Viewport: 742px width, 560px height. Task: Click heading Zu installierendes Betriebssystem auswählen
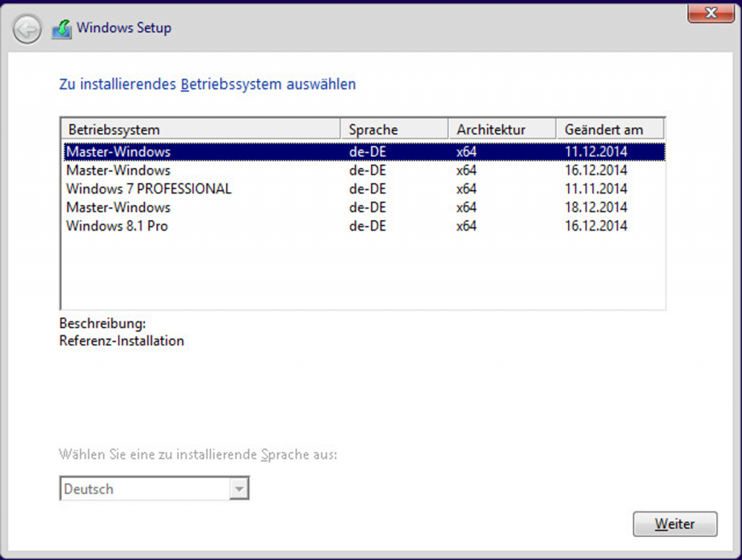207,84
